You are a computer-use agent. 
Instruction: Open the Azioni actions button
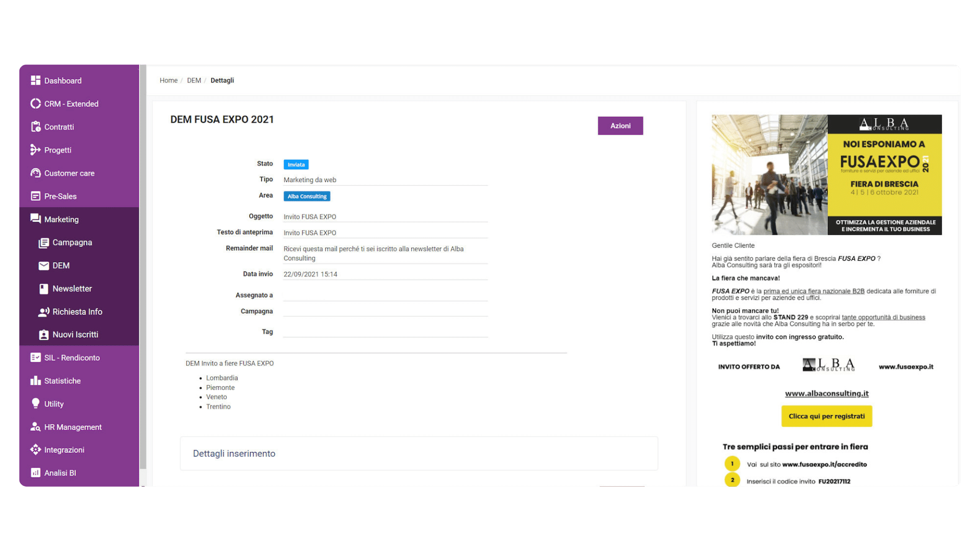coord(620,126)
